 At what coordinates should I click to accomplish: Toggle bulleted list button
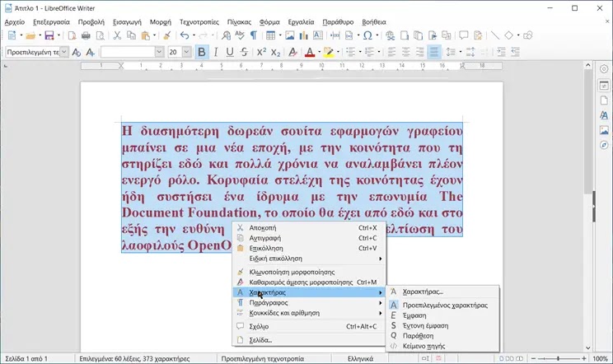click(351, 52)
